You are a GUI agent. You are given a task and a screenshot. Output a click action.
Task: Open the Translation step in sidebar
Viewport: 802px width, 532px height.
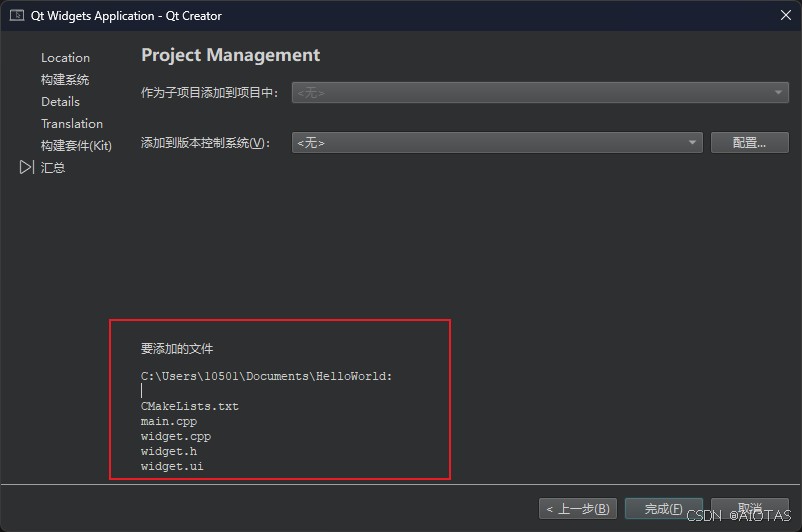pyautogui.click(x=72, y=124)
